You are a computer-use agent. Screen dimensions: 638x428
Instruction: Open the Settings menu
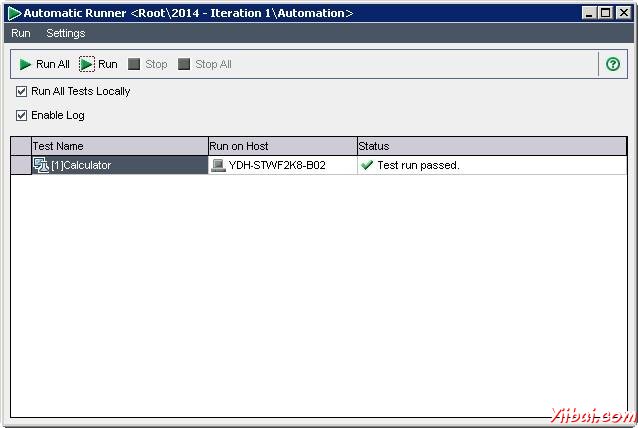point(66,33)
